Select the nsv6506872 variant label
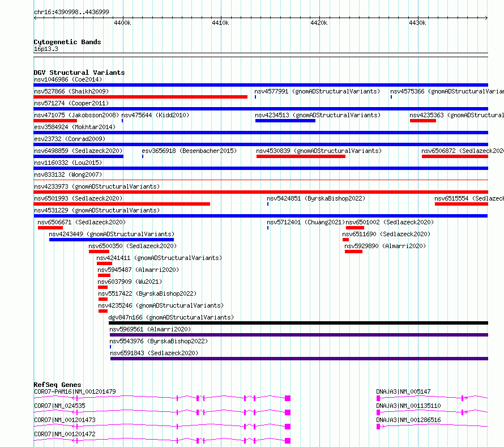Image resolution: width=504 pixels, height=447 pixels. coord(463,151)
